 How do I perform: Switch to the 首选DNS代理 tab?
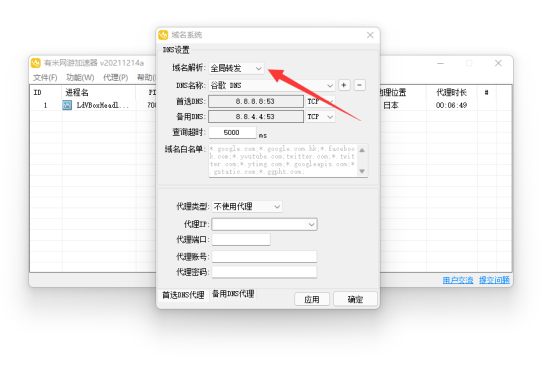tap(183, 295)
